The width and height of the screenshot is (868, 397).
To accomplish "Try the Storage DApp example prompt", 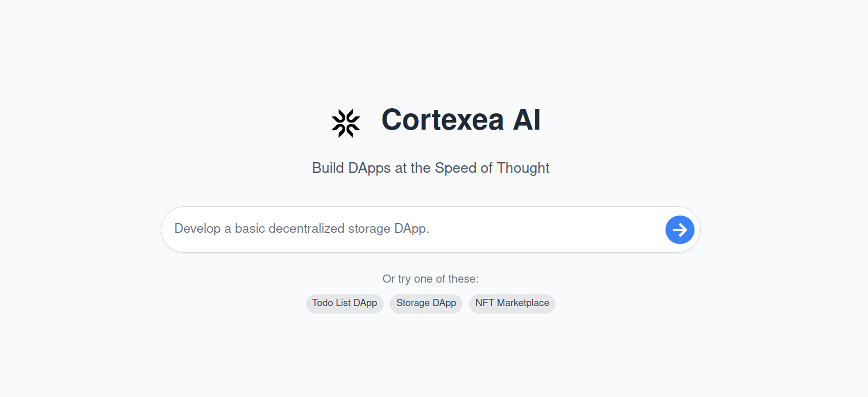I will pyautogui.click(x=426, y=303).
